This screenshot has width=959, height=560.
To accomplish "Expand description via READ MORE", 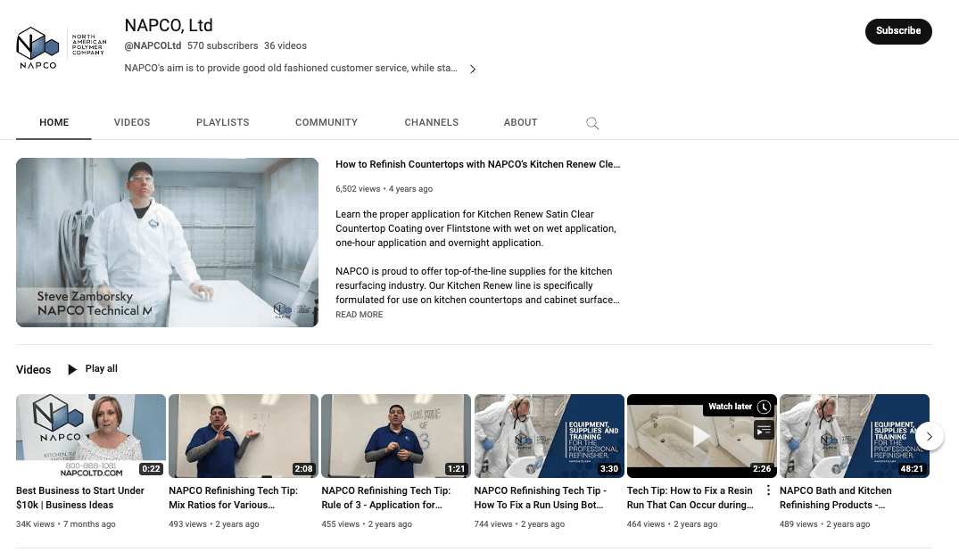I will (x=359, y=314).
